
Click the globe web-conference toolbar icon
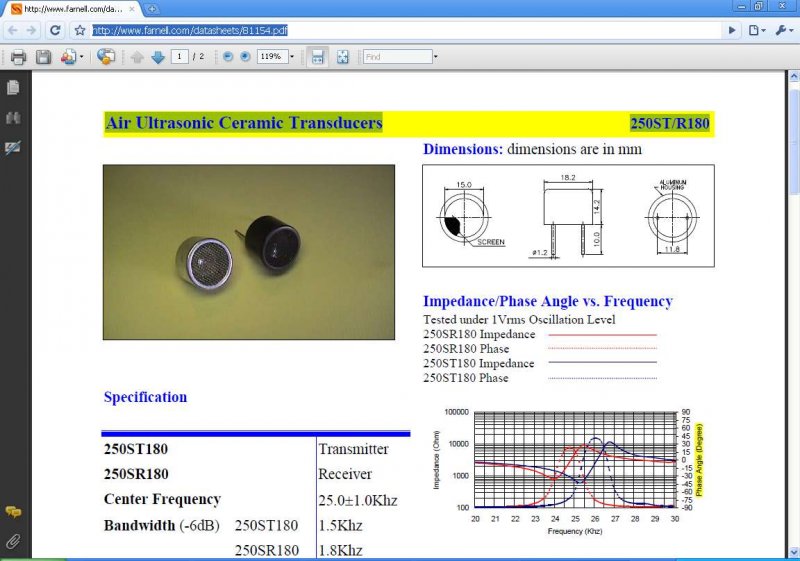pos(106,57)
